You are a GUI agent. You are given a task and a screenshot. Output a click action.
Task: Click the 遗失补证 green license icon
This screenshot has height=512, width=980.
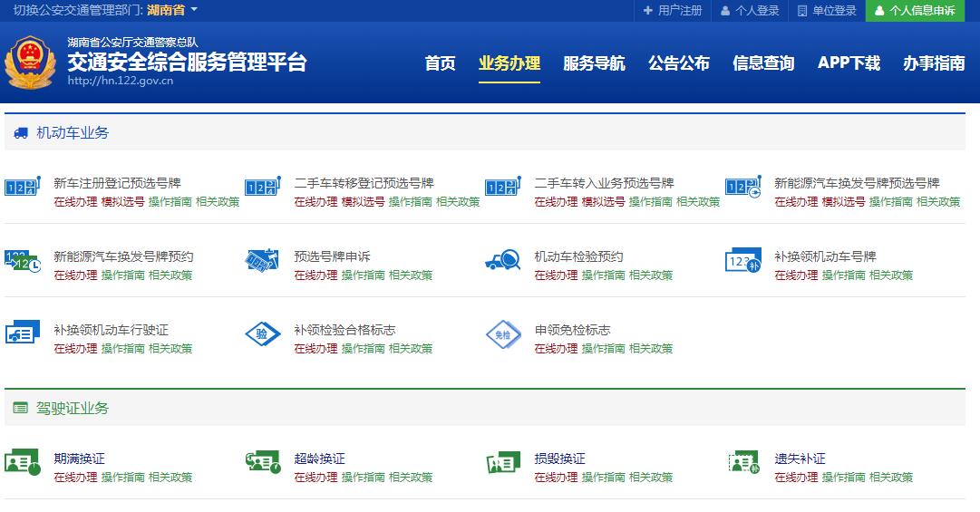743,462
